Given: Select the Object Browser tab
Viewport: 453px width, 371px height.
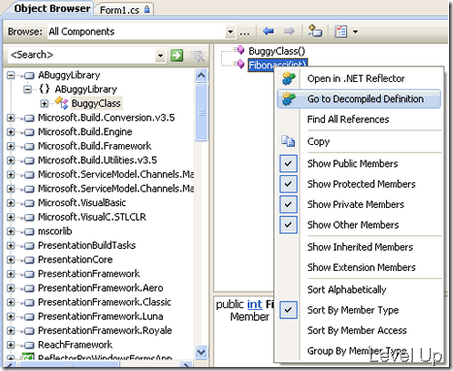Looking at the screenshot, I should pos(52,8).
